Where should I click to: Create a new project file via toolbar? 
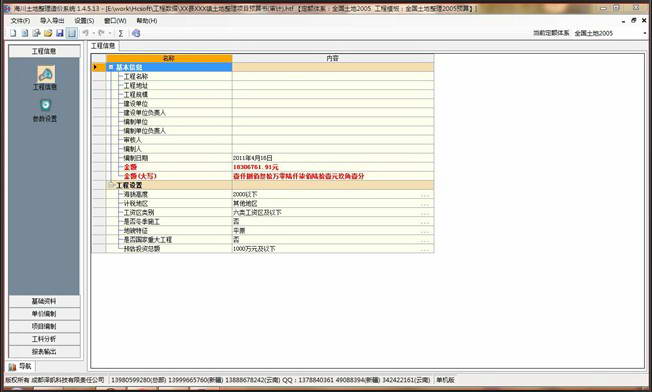click(x=13, y=33)
